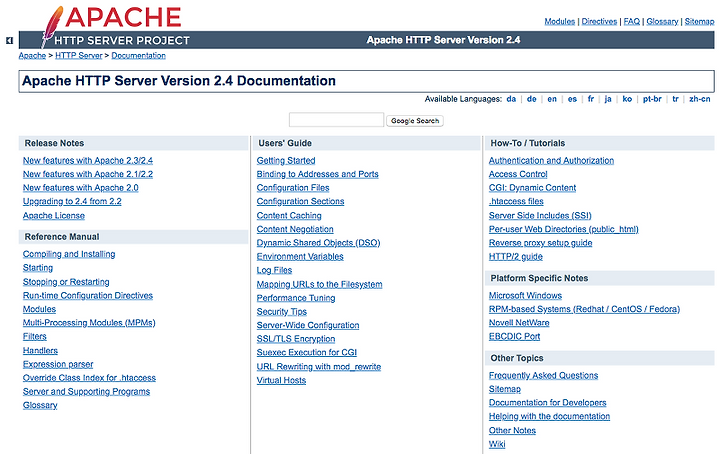Switch language to ko
Viewport: 720px width, 454px height.
point(627,99)
